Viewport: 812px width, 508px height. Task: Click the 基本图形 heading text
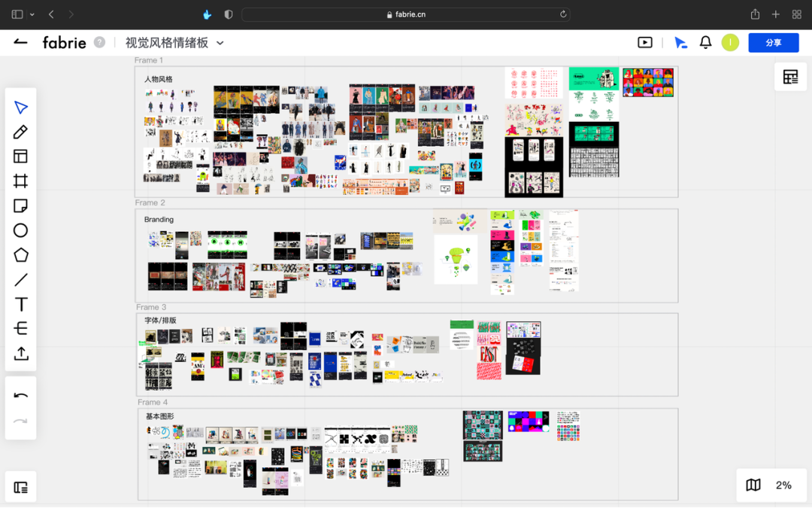(160, 416)
